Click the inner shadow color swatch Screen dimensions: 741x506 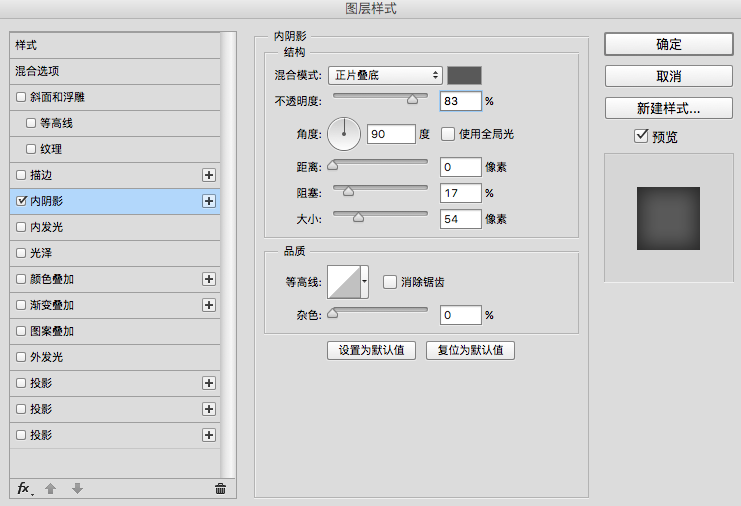tap(464, 75)
